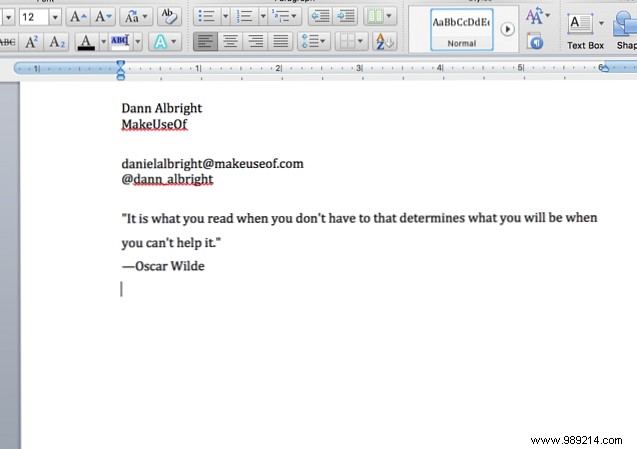The width and height of the screenshot is (637, 449).
Task: Open the font name dropdown arrow
Action: 9,17
